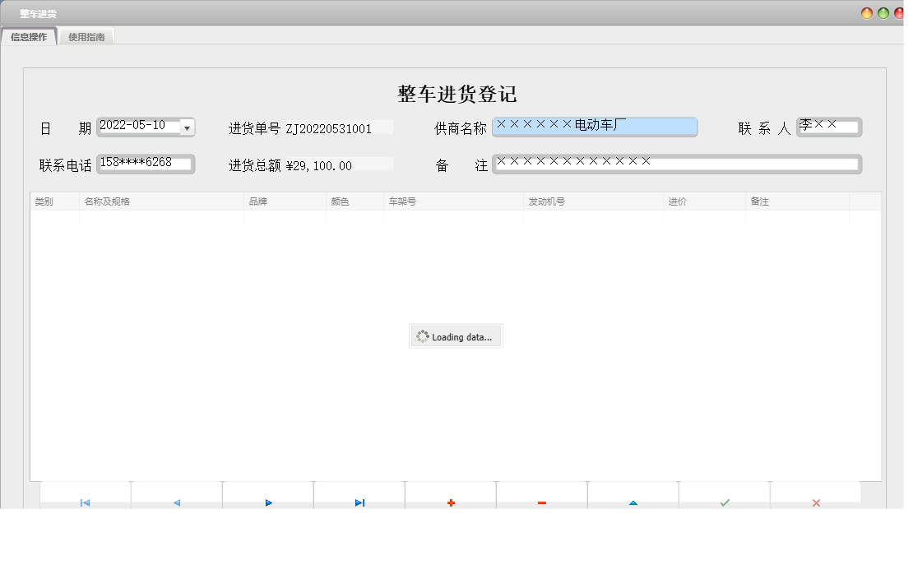Click the 发动机号 column header
This screenshot has width=913, height=588.
click(x=593, y=201)
